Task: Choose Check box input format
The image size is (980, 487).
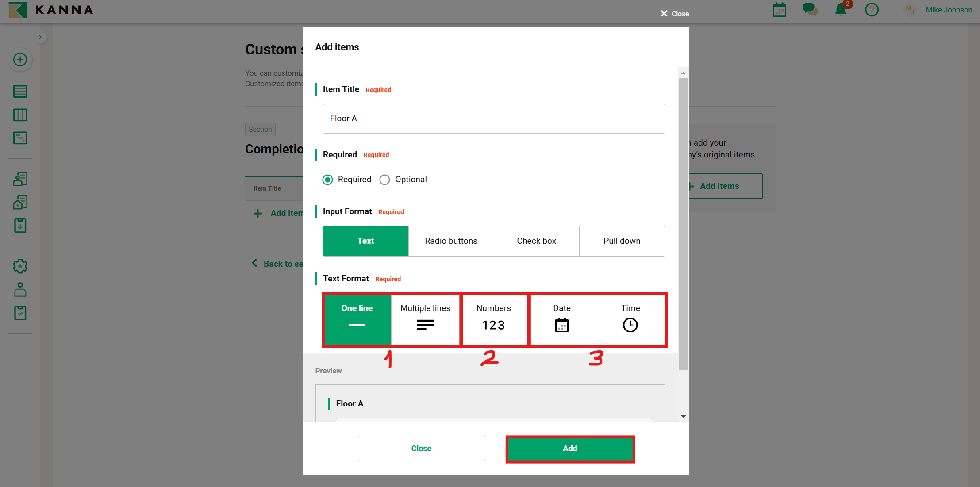Action: point(536,241)
